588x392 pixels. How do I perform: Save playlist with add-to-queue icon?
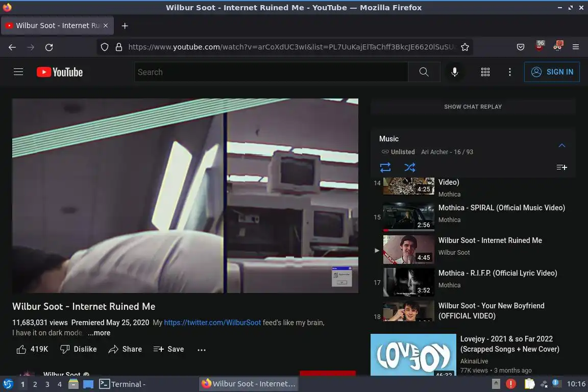click(562, 167)
